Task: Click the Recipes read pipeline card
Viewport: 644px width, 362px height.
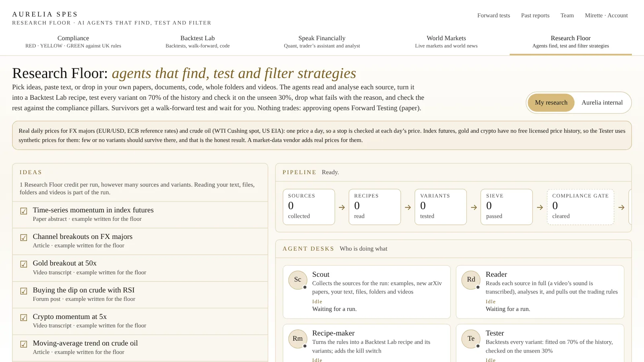Action: [375, 207]
